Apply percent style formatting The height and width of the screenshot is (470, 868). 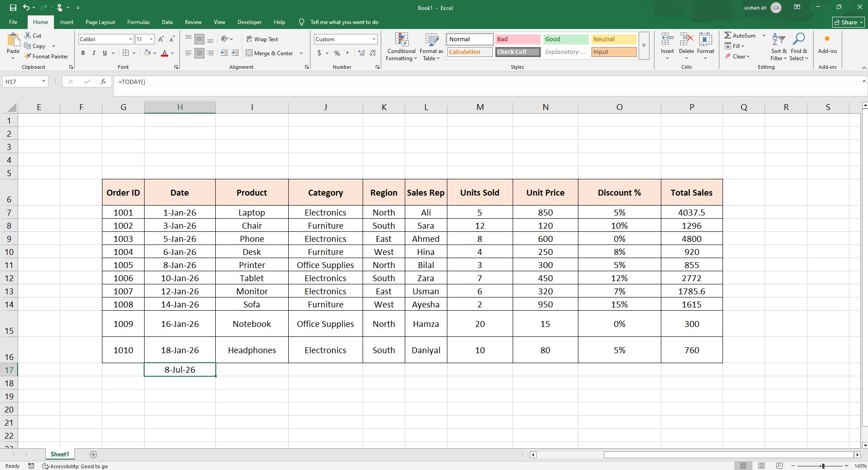[337, 53]
